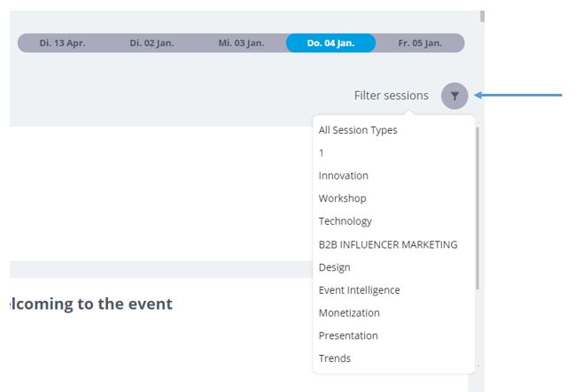This screenshot has height=392, width=575.
Task: Select B2B INFLUENCER MARKETING filter option
Action: click(x=388, y=244)
